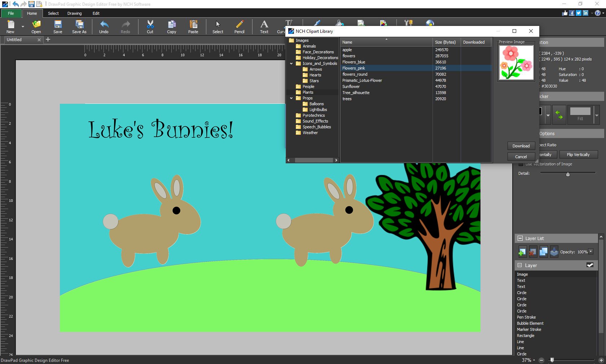Activate the Select tool

(x=218, y=27)
